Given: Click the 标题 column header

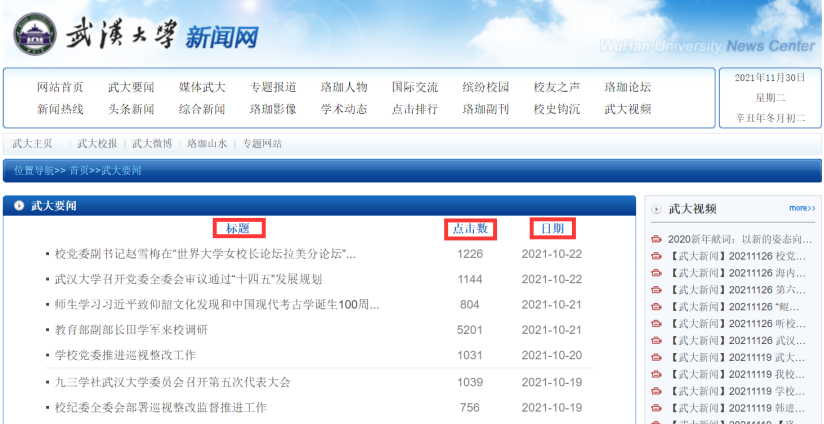Looking at the screenshot, I should click(239, 229).
